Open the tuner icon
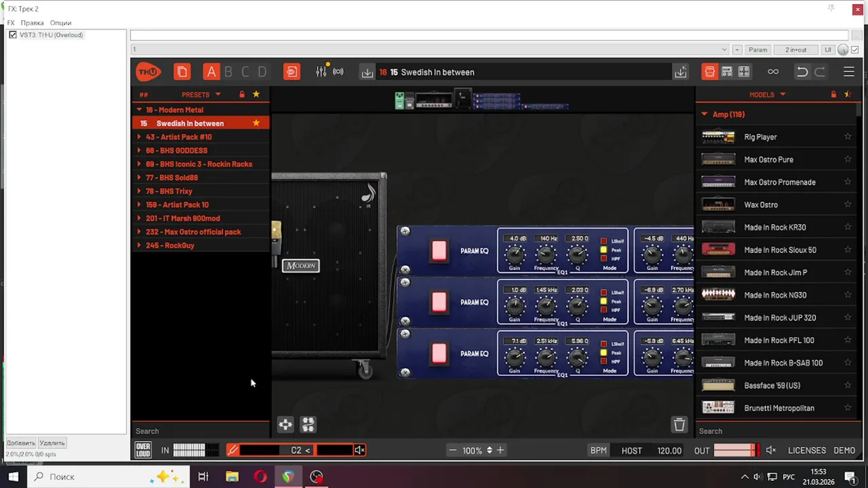 [233, 450]
